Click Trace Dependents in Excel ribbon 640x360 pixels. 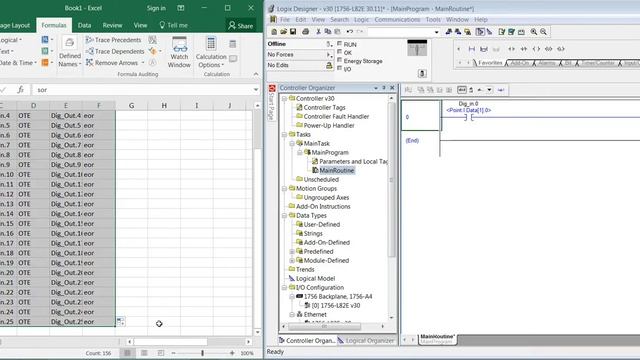point(115,51)
